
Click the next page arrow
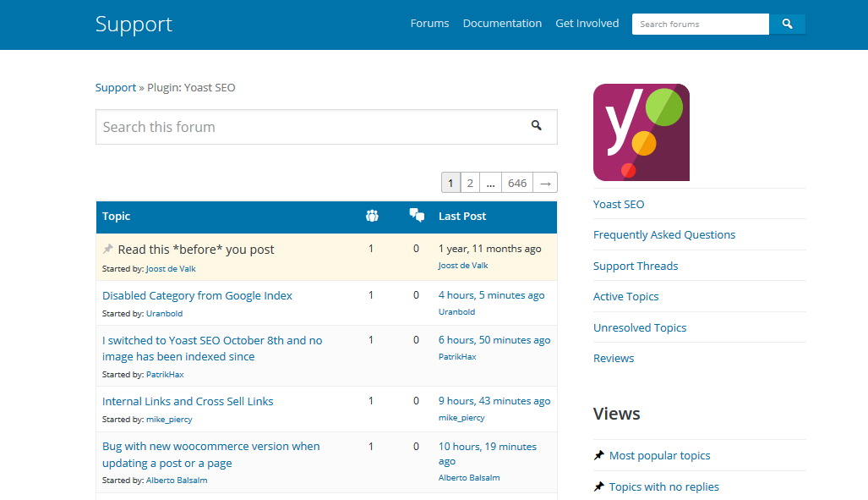click(544, 182)
